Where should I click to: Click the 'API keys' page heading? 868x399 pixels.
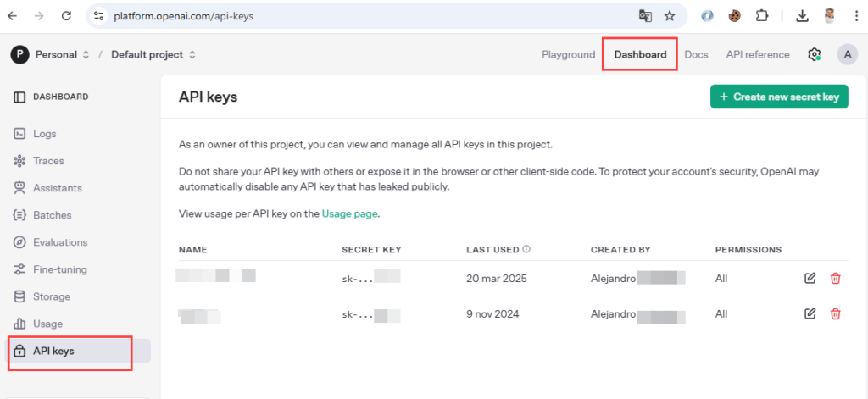209,97
